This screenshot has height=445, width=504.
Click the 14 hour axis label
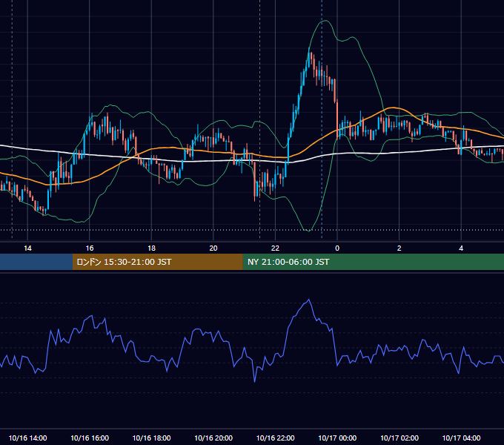tap(27, 248)
